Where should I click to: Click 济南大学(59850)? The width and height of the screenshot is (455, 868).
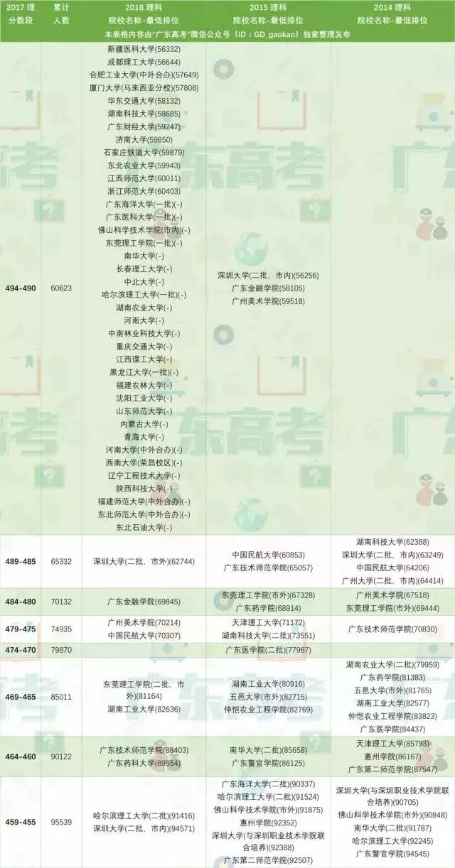(144, 139)
